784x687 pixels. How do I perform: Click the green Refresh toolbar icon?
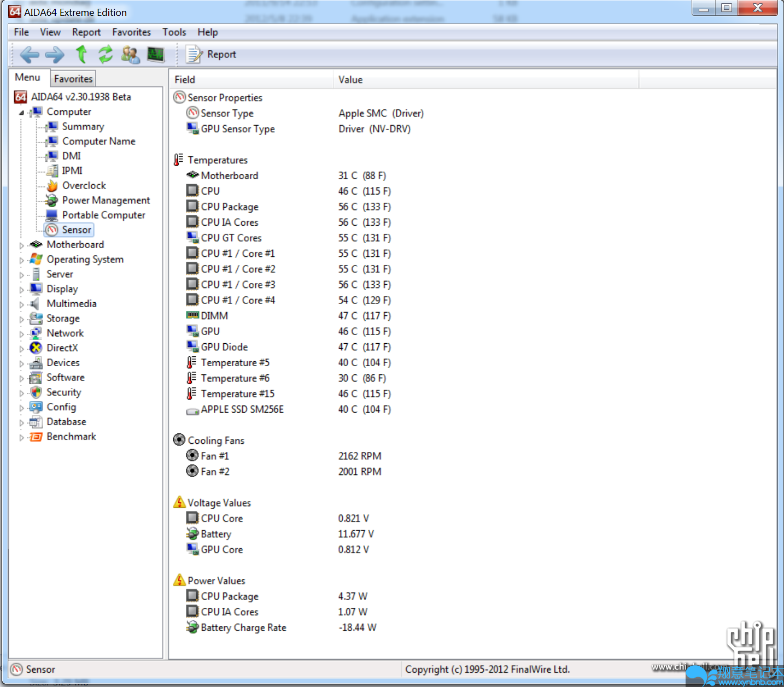[106, 54]
